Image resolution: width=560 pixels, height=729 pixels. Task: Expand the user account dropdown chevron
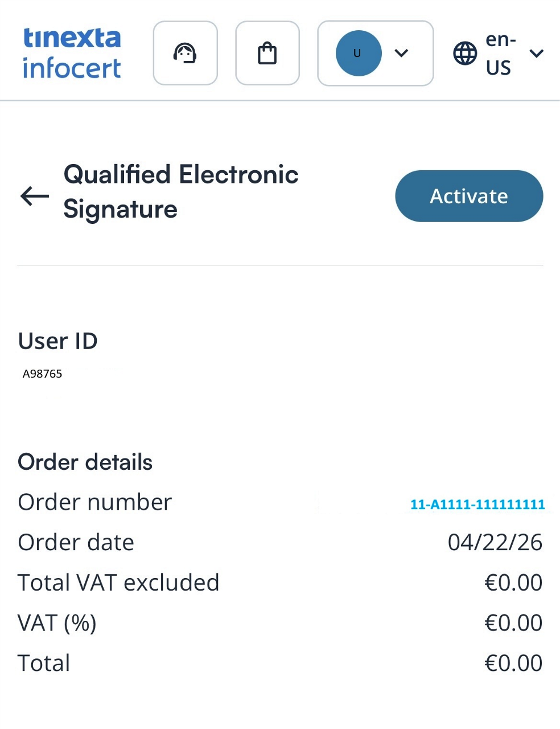point(401,53)
